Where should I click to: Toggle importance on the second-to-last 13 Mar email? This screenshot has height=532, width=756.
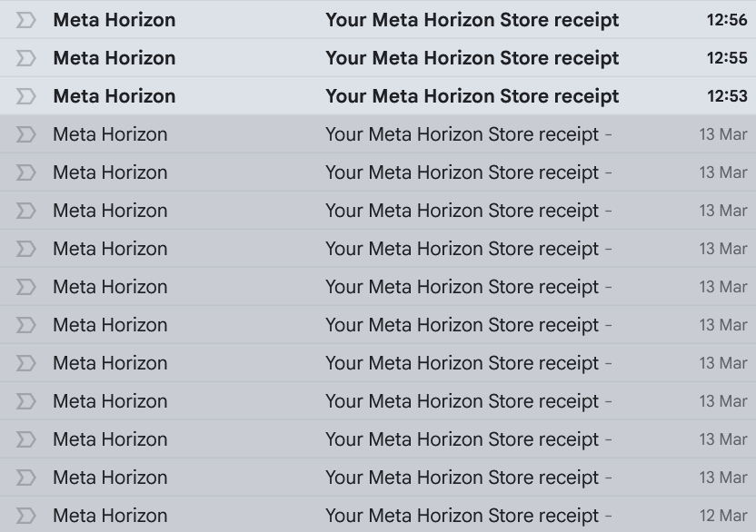tap(26, 439)
